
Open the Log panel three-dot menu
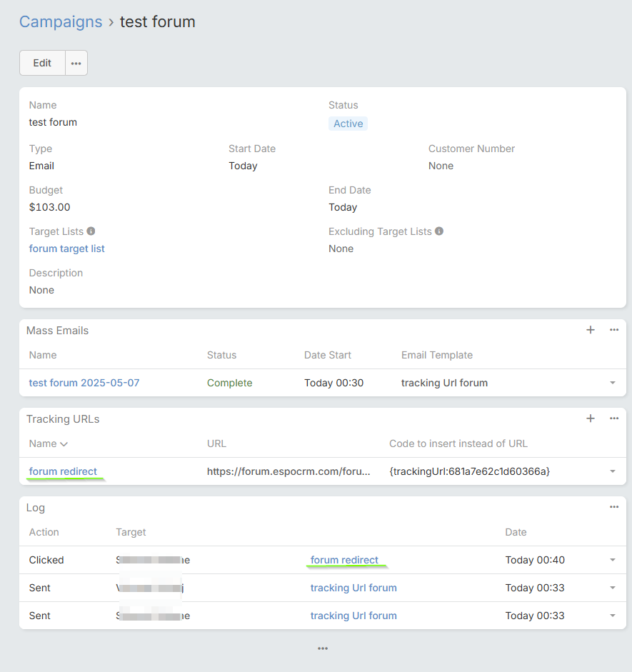[614, 507]
